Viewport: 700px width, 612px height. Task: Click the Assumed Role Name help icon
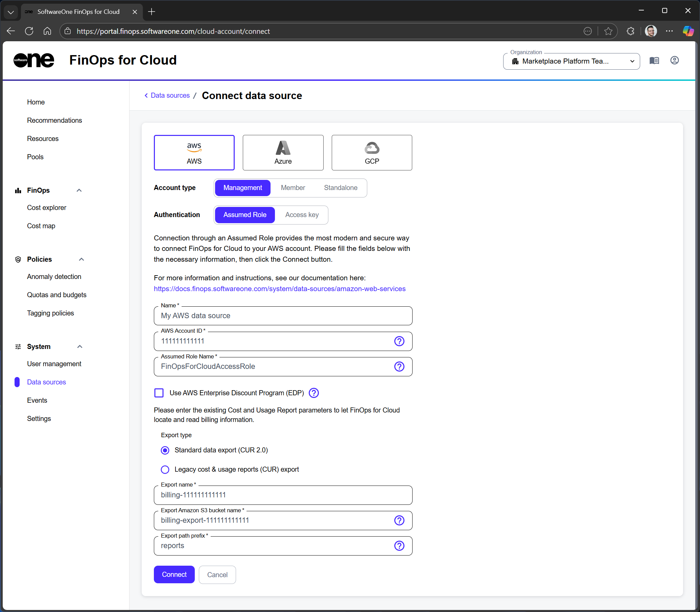coord(399,367)
